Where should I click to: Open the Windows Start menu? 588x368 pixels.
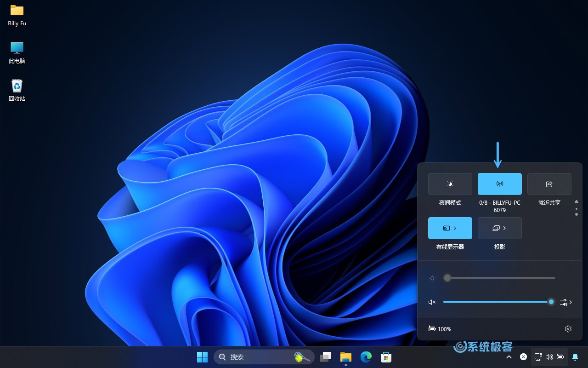click(202, 357)
